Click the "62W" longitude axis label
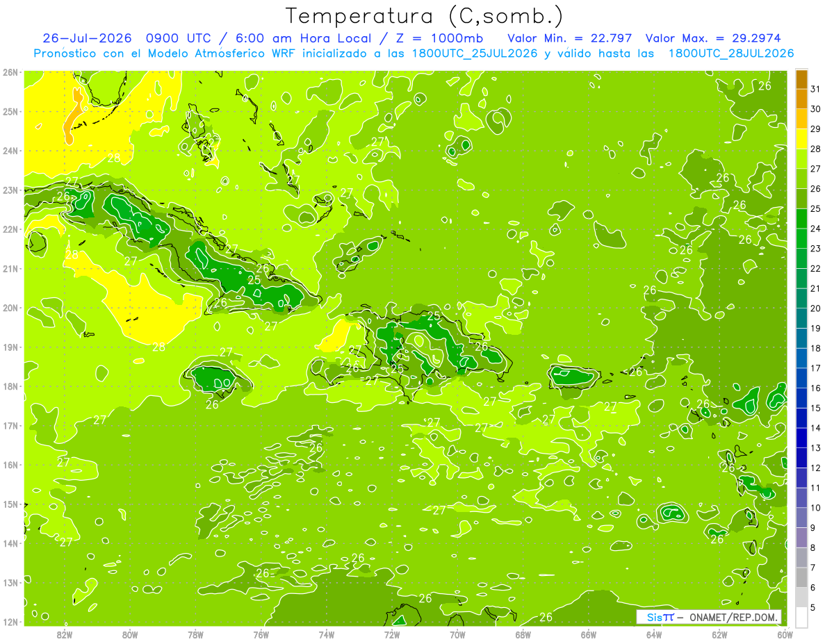This screenshot has height=644, width=834. tap(719, 634)
